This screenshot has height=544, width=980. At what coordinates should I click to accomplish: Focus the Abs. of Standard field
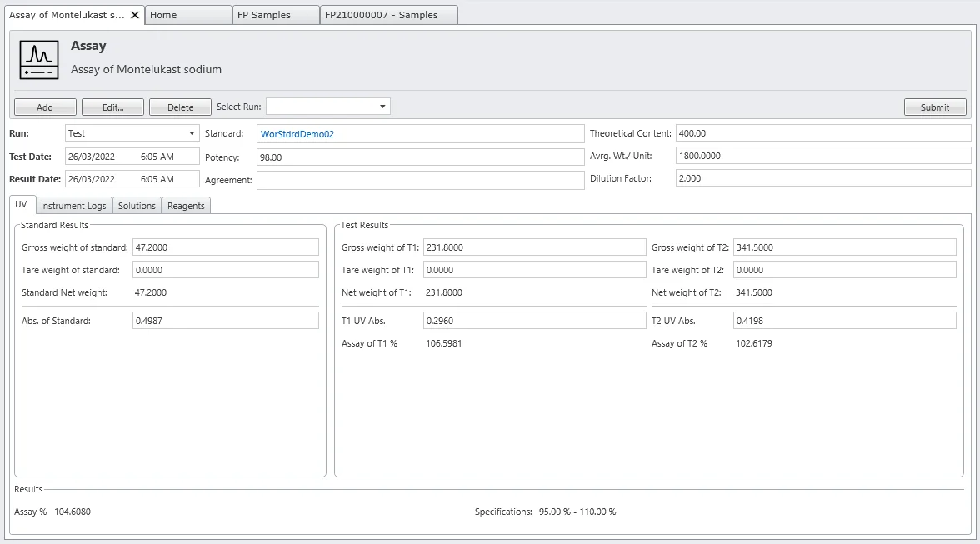click(x=225, y=321)
